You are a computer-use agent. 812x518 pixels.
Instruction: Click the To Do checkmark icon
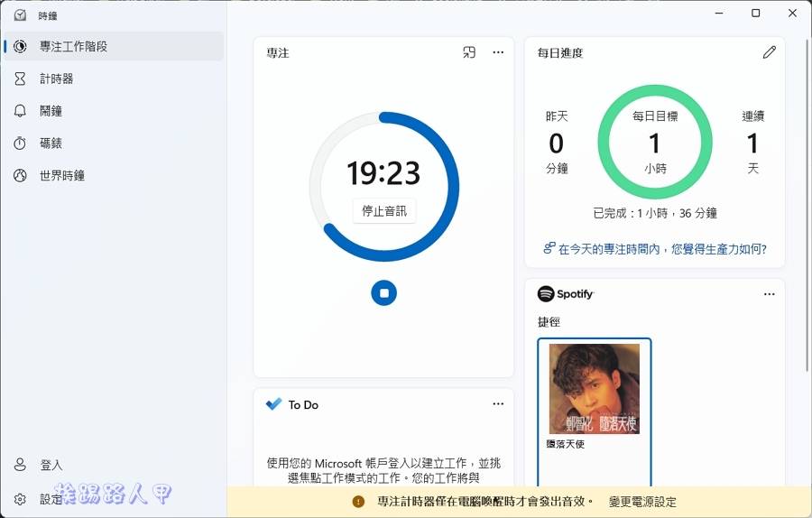[274, 404]
